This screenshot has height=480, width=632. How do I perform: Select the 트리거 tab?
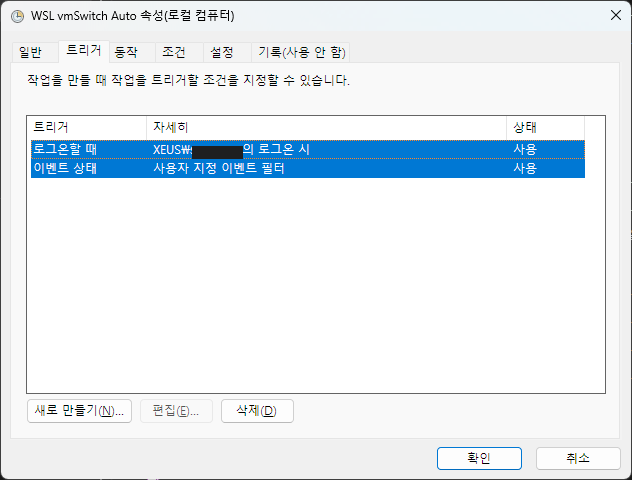coord(82,50)
